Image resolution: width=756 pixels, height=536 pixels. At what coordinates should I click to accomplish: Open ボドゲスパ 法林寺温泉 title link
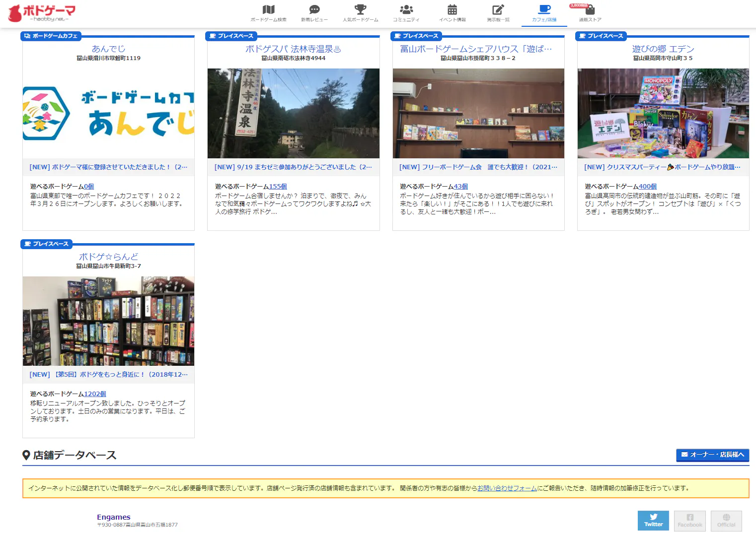293,49
